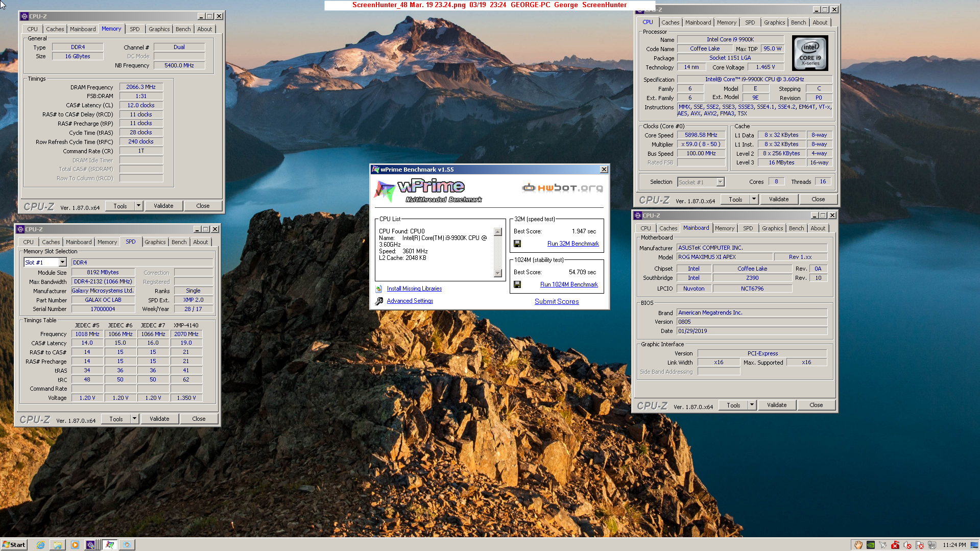Open Windows Explorer folder icon in taskbar

(58, 545)
